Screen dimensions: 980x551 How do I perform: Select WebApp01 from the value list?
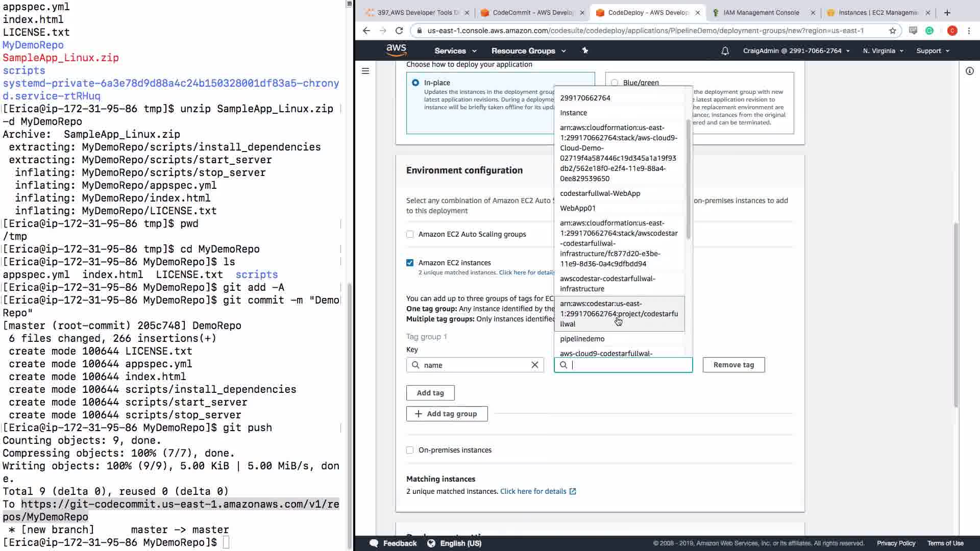tap(578, 208)
